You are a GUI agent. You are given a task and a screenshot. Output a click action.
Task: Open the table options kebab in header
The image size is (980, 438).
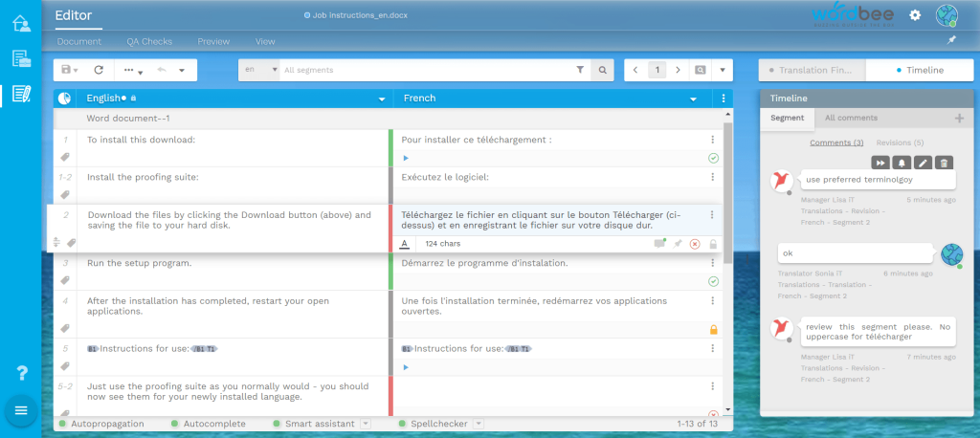coord(724,99)
